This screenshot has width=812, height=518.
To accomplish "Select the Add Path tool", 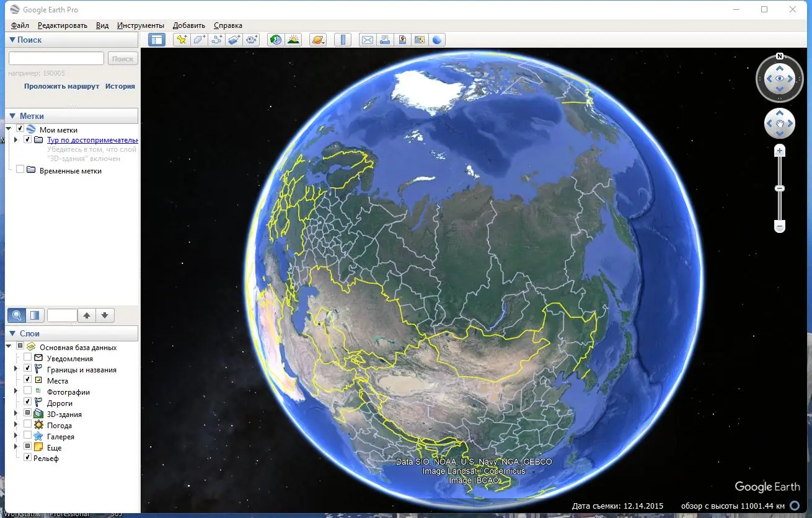I will tap(216, 39).
